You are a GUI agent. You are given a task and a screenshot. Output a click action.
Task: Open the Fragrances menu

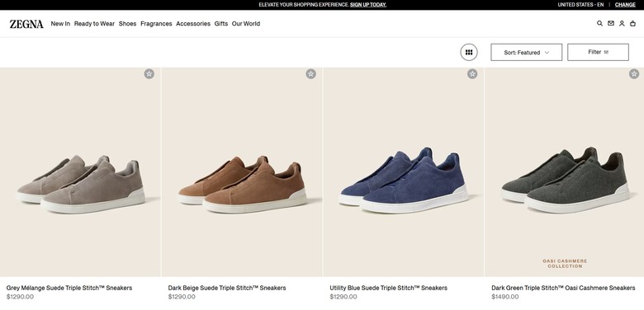click(x=156, y=24)
